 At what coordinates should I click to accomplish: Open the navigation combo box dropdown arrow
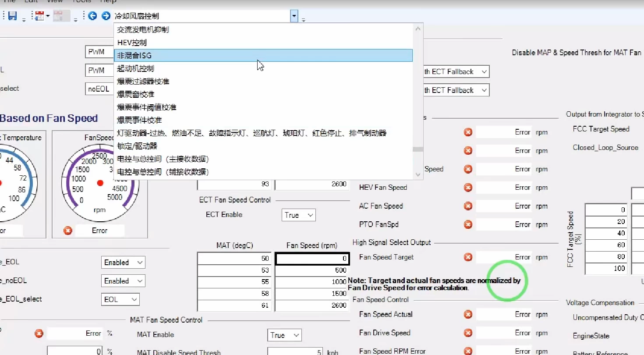[294, 16]
